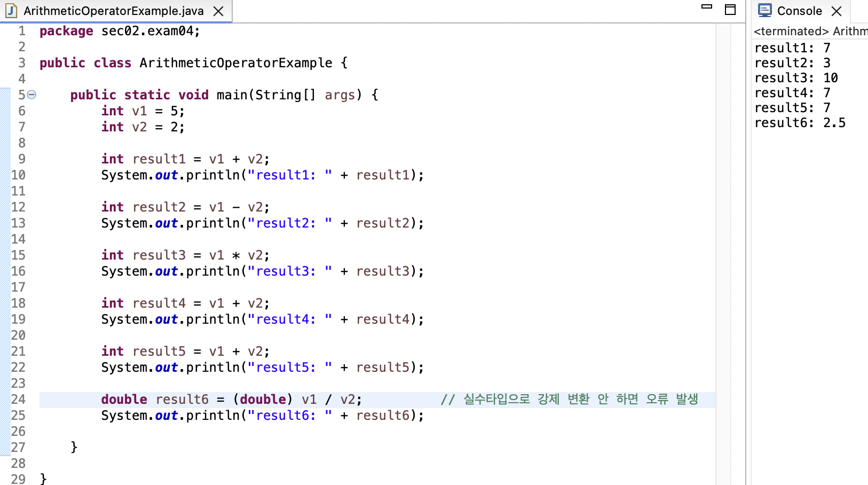Click console output 'result6: 2.5'
This screenshot has width=868, height=485.
tap(800, 123)
